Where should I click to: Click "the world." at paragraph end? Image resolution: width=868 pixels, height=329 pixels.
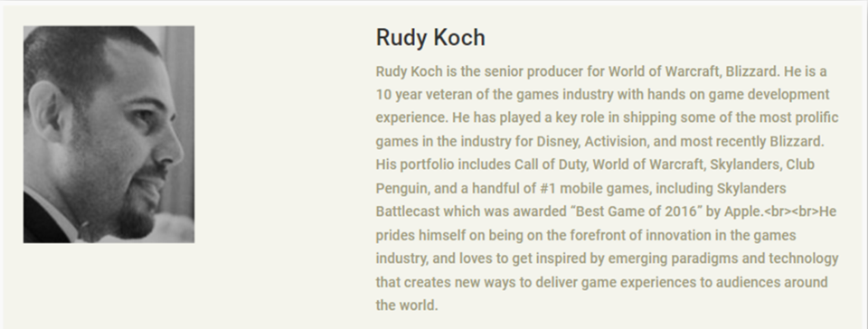tap(407, 305)
